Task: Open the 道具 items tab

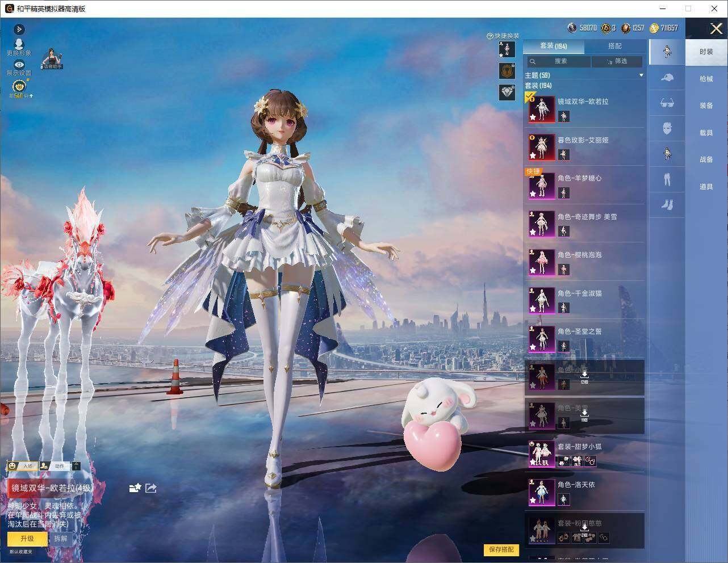Action: click(706, 187)
